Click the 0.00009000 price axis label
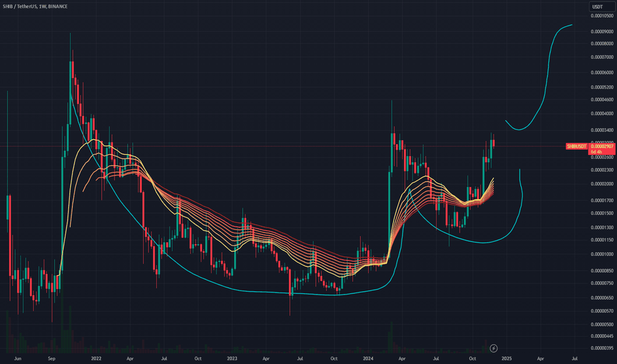This screenshot has height=364, width=617. click(x=602, y=32)
